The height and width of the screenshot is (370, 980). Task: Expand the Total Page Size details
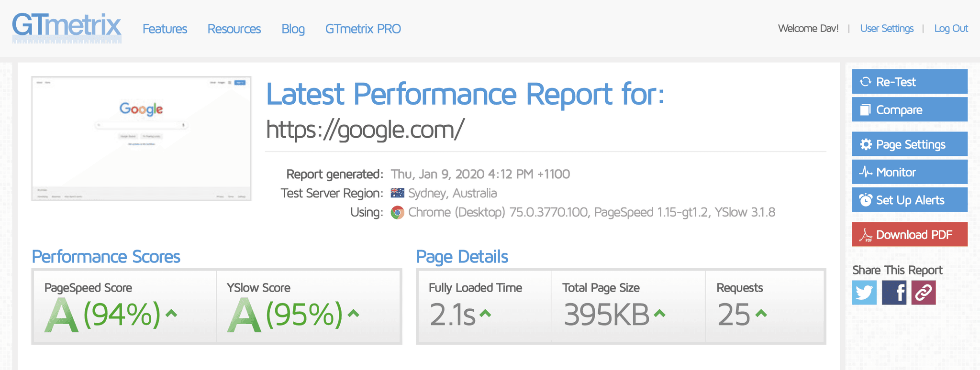coord(659,315)
